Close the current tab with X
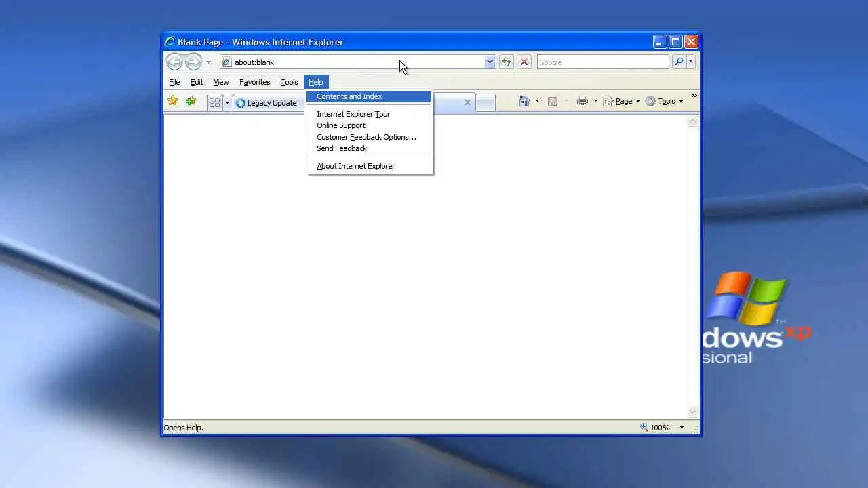The width and height of the screenshot is (868, 488). (x=467, y=102)
